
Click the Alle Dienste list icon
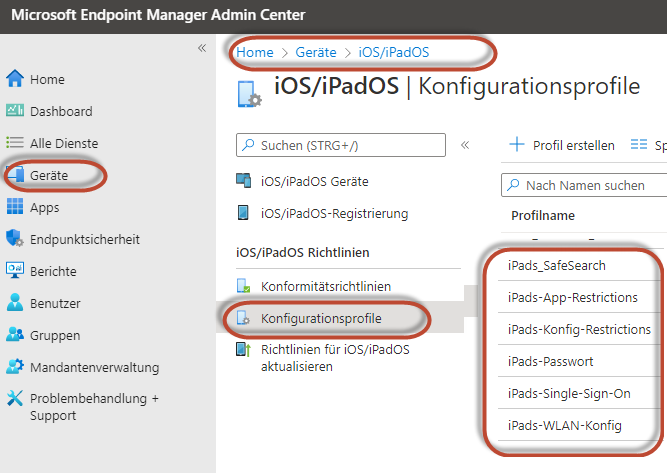point(15,143)
